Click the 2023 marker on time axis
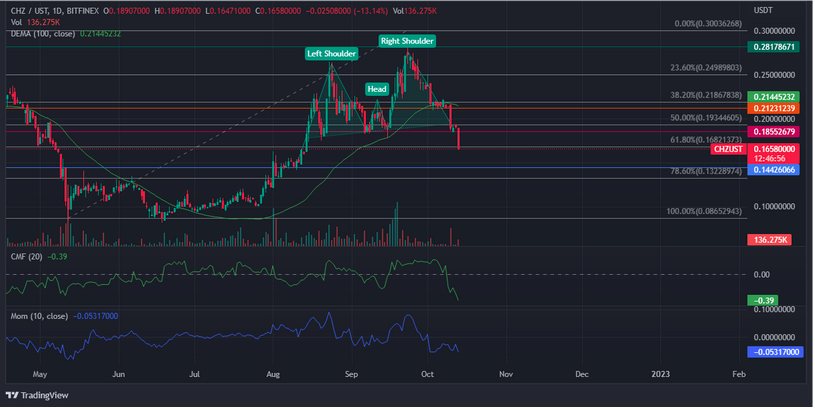The width and height of the screenshot is (815, 409). pos(661,373)
